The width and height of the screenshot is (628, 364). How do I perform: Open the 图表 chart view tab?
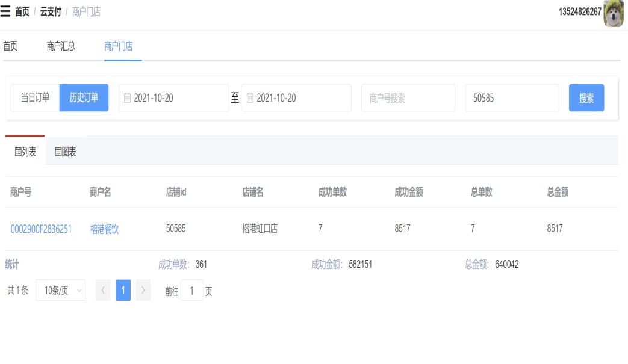[x=65, y=152]
